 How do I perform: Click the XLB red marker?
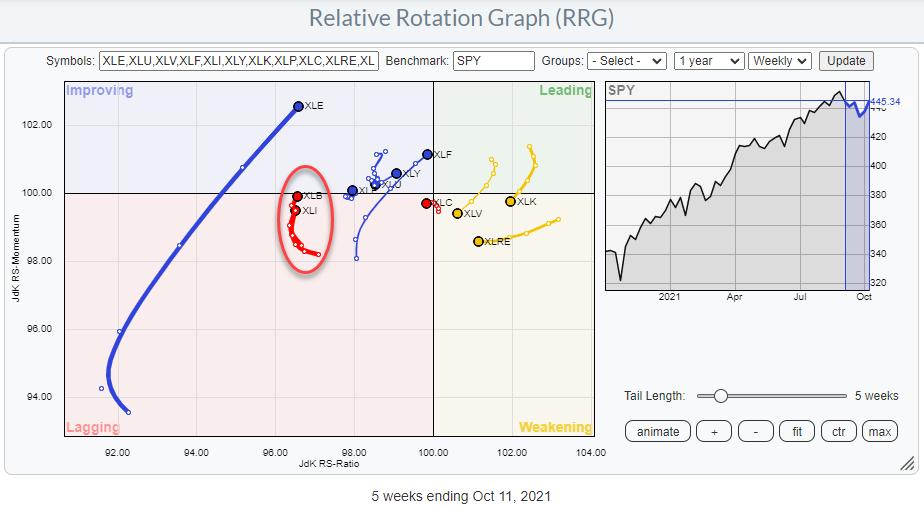click(298, 196)
